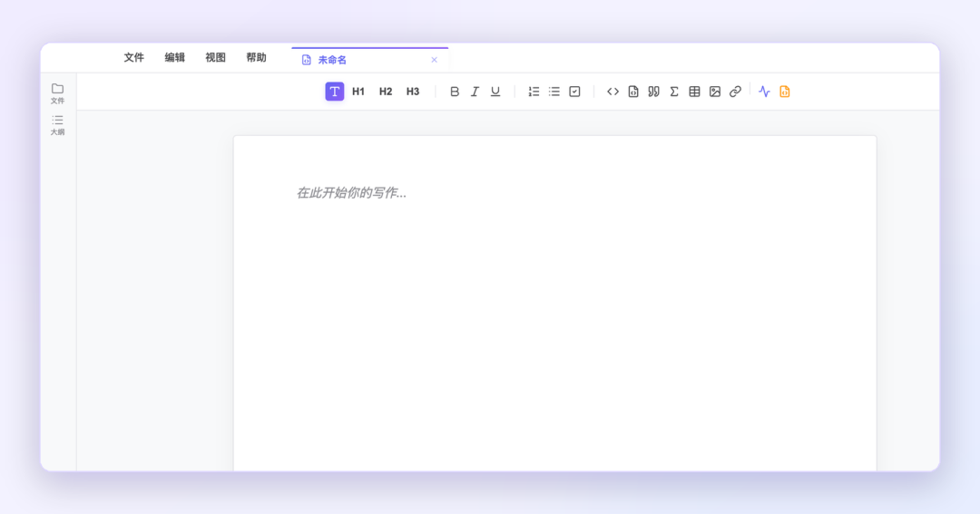Open the 视图 menu
Viewport: 980px width, 514px height.
(x=216, y=57)
